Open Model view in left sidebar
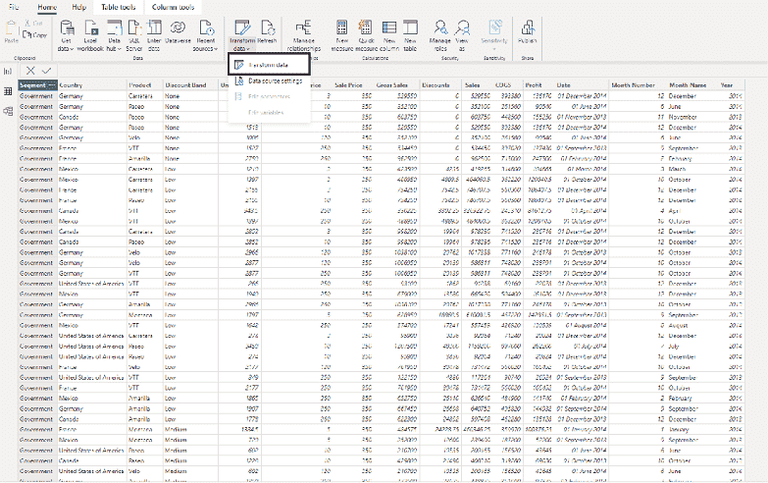768x483 pixels. [x=8, y=110]
